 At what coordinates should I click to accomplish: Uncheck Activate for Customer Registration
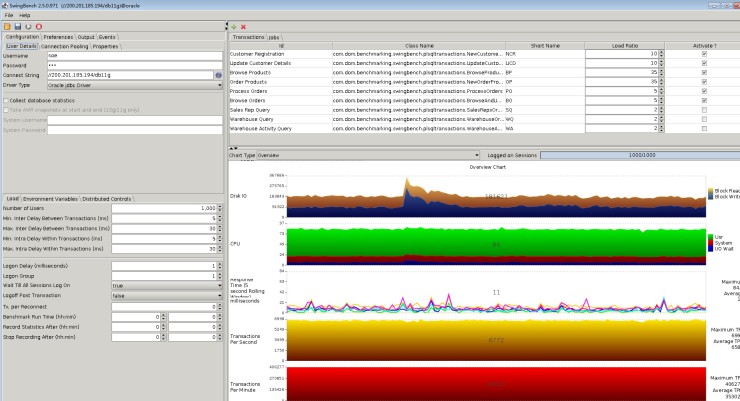click(x=704, y=53)
